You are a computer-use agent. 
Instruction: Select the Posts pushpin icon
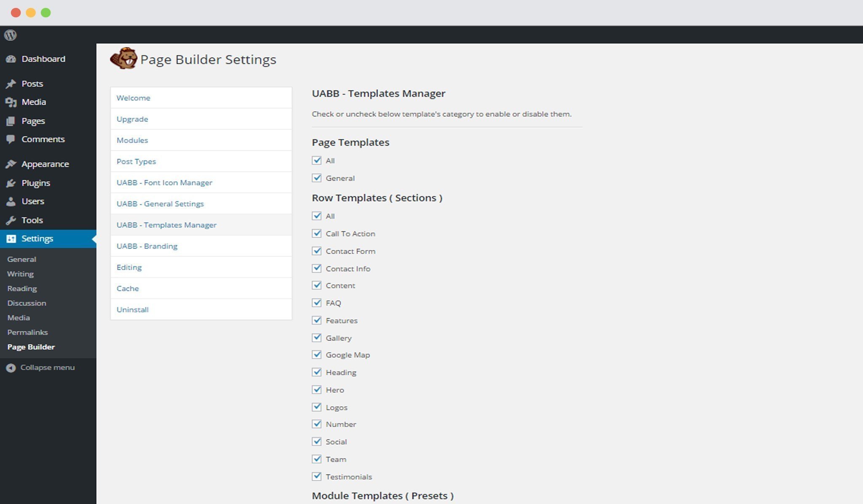point(11,83)
